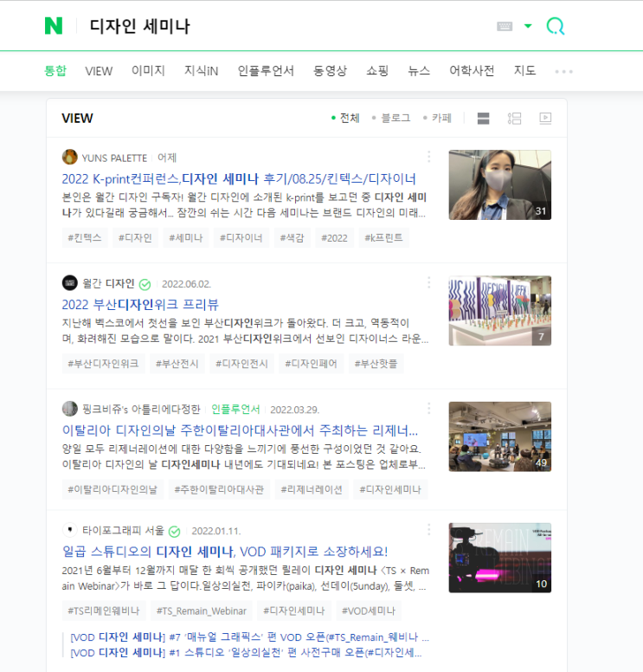Open the 타이포그래피 서울 author name
The height and width of the screenshot is (672, 643).
124,531
